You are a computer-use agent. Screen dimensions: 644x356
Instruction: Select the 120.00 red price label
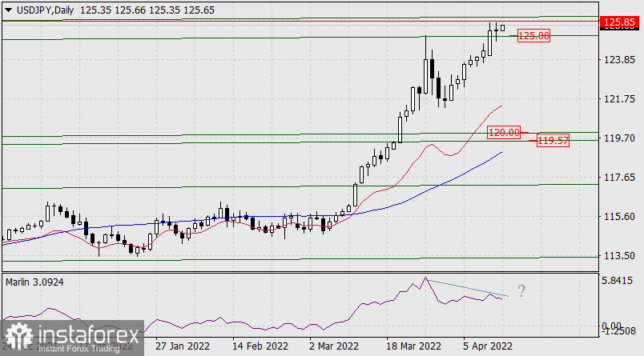point(505,132)
